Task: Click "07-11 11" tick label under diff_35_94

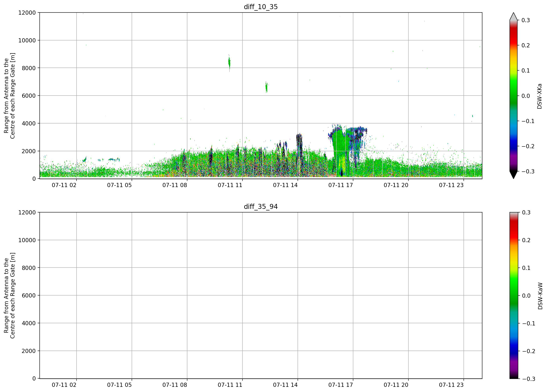Action: pyautogui.click(x=230, y=385)
